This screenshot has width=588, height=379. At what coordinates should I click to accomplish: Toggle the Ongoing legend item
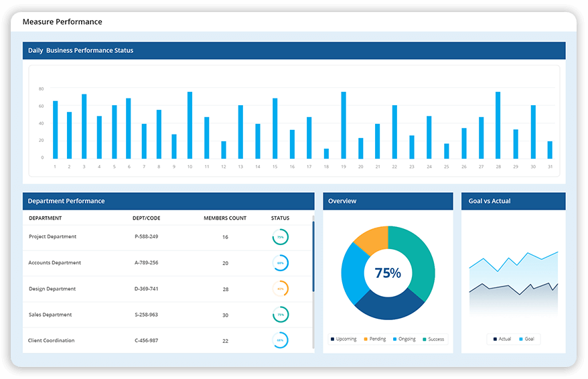tap(405, 339)
